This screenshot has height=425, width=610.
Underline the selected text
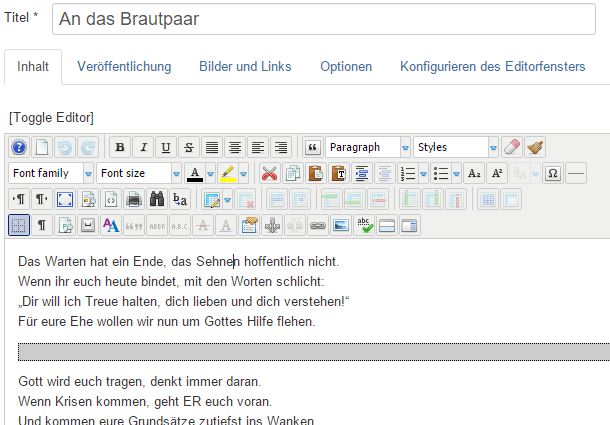166,148
